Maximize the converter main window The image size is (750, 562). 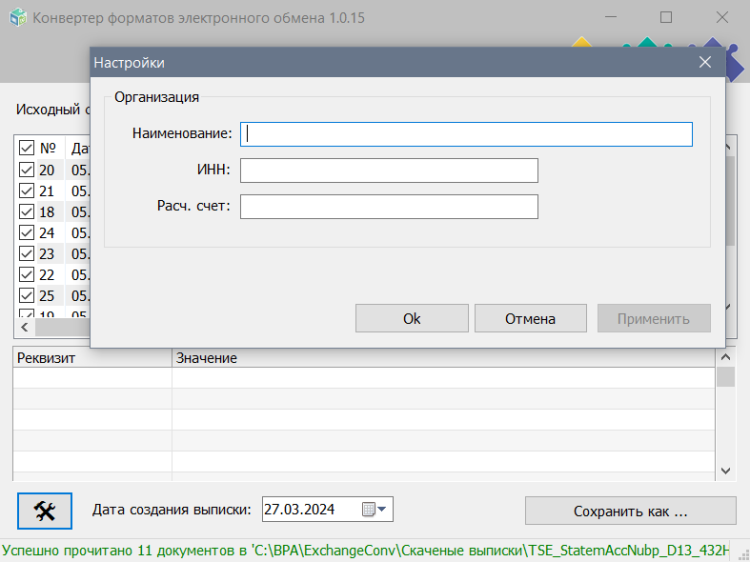[x=666, y=18]
